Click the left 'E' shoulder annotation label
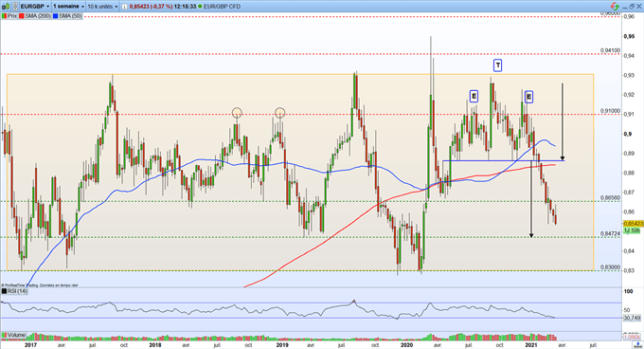 (474, 96)
